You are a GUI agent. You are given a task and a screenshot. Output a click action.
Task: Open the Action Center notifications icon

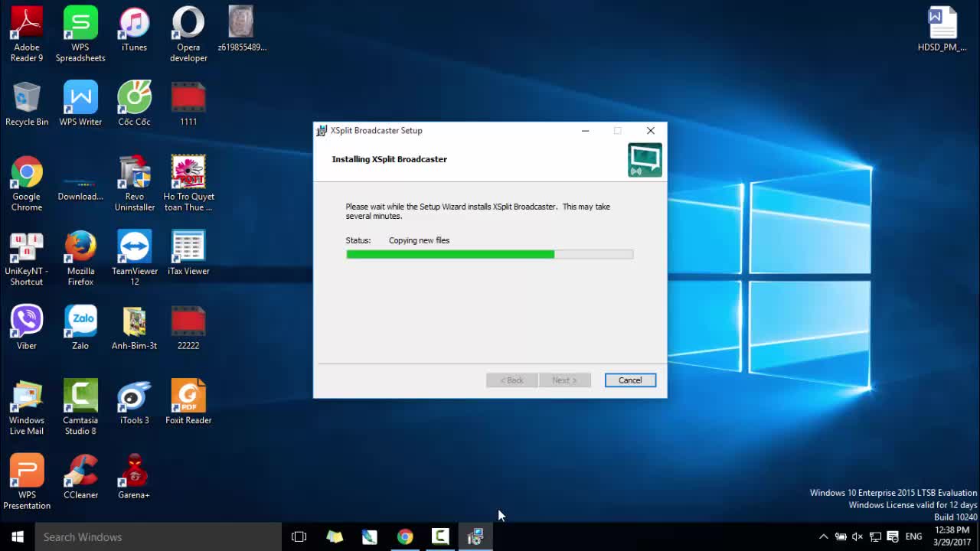892,537
